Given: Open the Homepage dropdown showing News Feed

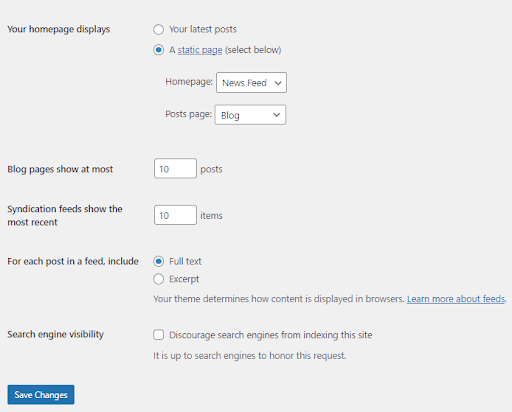Looking at the screenshot, I should pyautogui.click(x=251, y=82).
